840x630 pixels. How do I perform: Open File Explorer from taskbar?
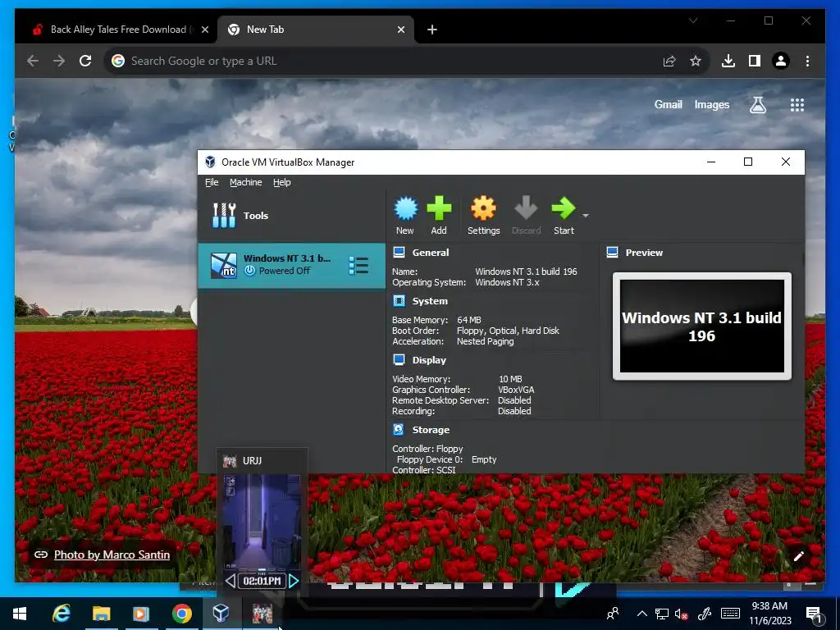point(101,613)
